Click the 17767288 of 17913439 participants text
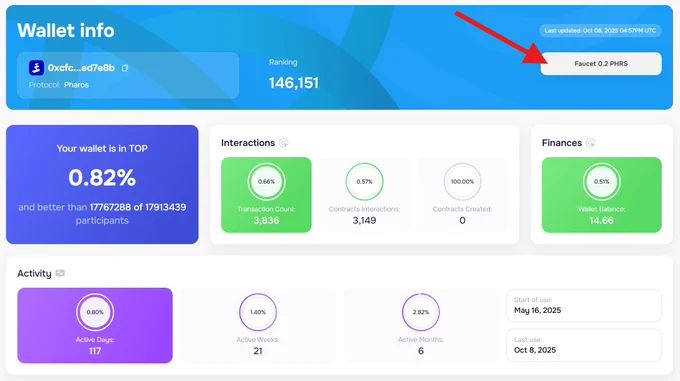The width and height of the screenshot is (680, 381). [x=138, y=207]
